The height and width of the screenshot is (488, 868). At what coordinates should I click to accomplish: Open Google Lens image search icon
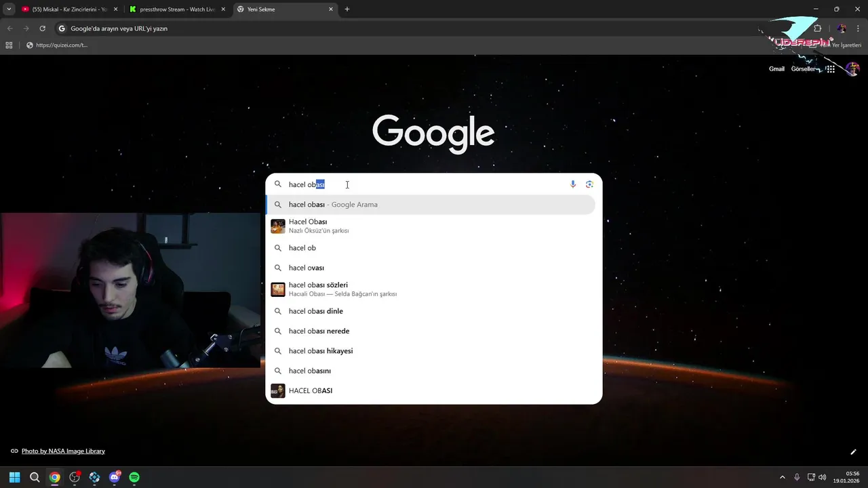pos(589,184)
